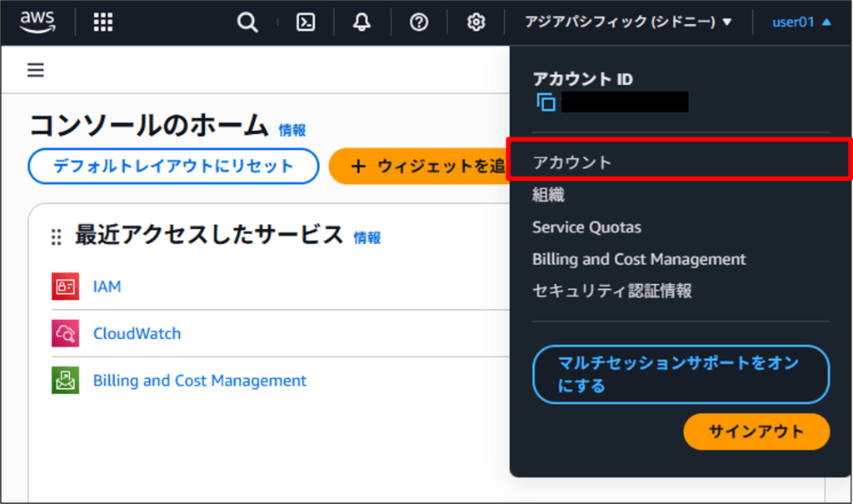
Task: Collapse the user01 account menu
Action: point(801,22)
